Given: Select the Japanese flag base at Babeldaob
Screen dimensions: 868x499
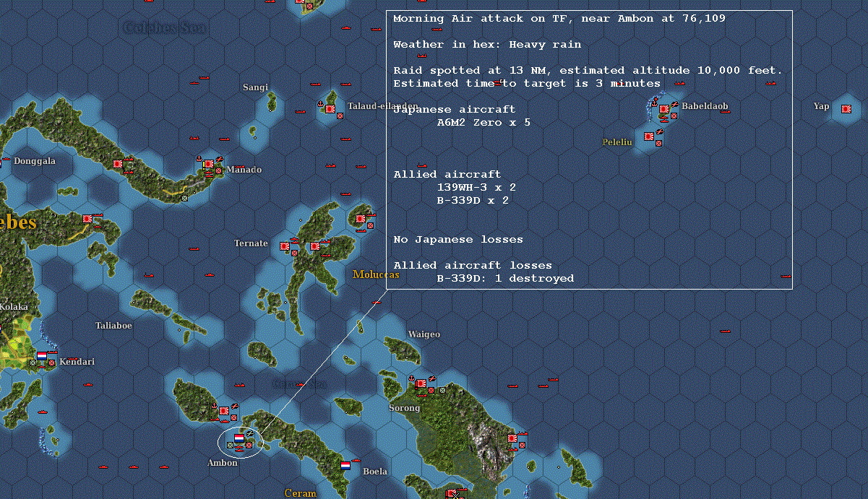Looking at the screenshot, I should click(x=664, y=109).
